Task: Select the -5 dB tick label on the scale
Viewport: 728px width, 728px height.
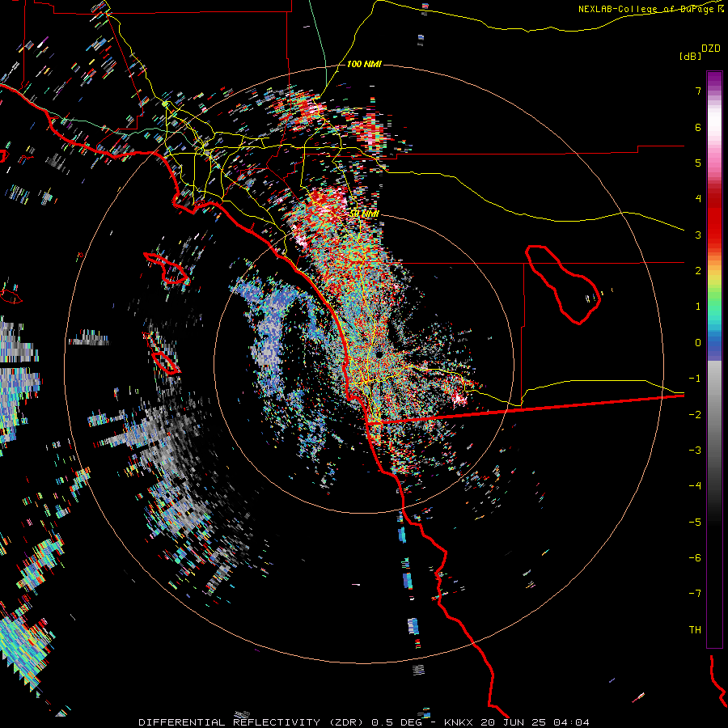Action: tap(695, 523)
